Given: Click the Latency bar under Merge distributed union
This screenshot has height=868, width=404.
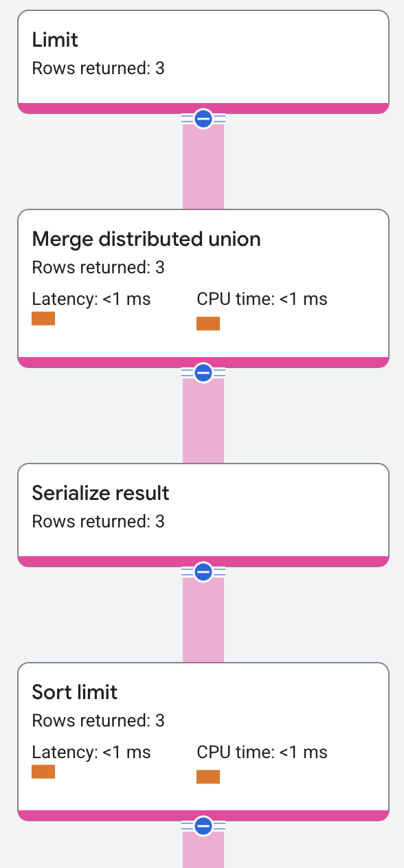Looking at the screenshot, I should (x=43, y=318).
